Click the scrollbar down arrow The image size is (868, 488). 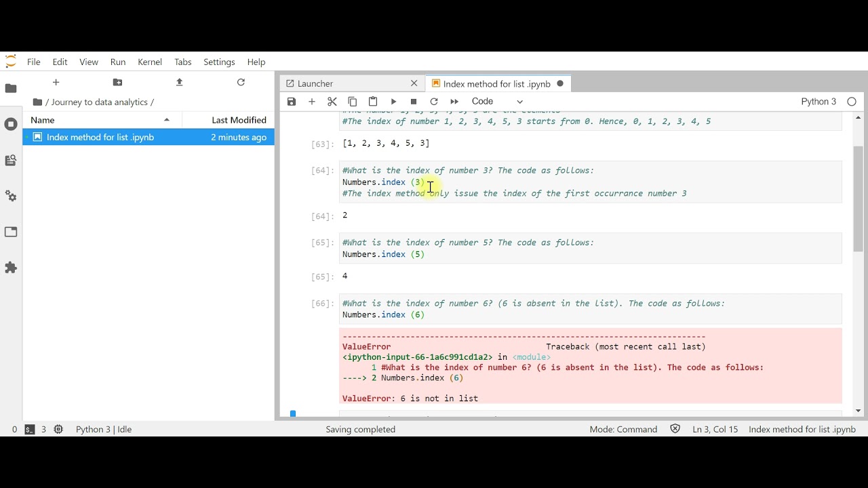click(x=858, y=411)
